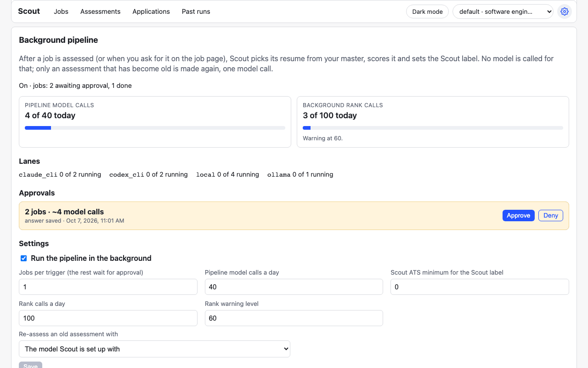Click the '4 of 40 today' text
This screenshot has width=588, height=368.
(x=50, y=115)
